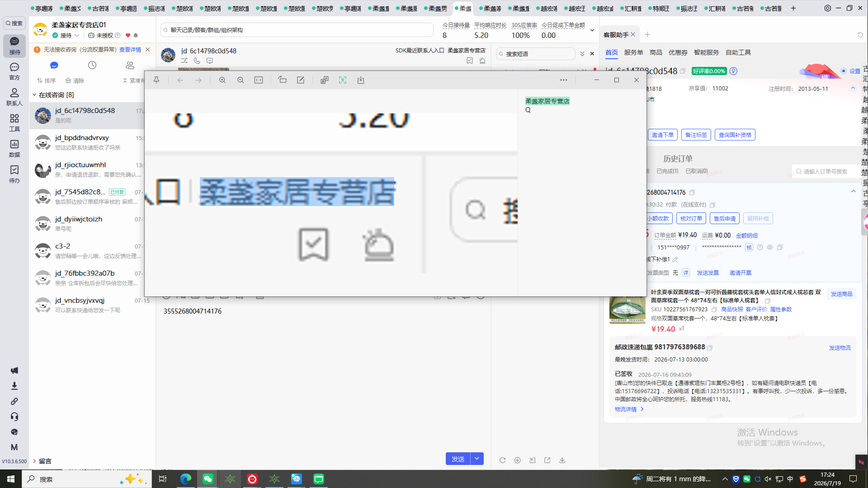This screenshot has height=488, width=868.
Task: Collapse the 在线咨询 [8] group
Action: 34,95
